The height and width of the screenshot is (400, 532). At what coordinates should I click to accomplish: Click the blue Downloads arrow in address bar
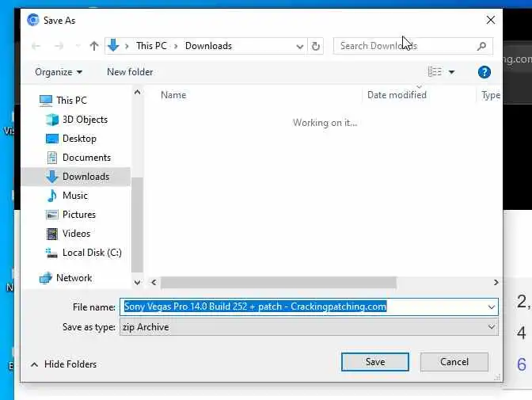click(113, 45)
